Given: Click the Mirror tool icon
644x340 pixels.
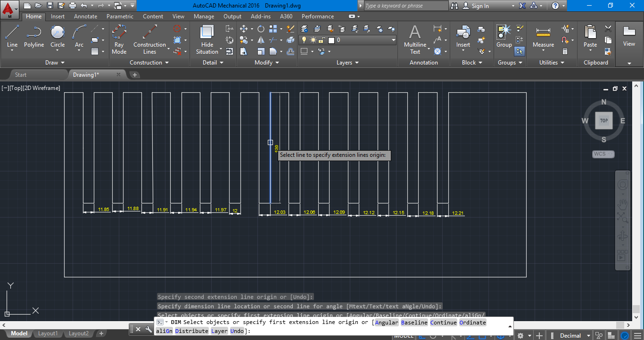Looking at the screenshot, I should pos(261,40).
